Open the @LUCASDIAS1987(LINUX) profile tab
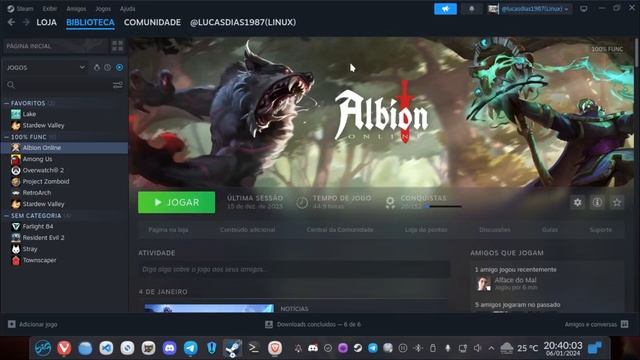This screenshot has width=640, height=360. click(x=243, y=22)
